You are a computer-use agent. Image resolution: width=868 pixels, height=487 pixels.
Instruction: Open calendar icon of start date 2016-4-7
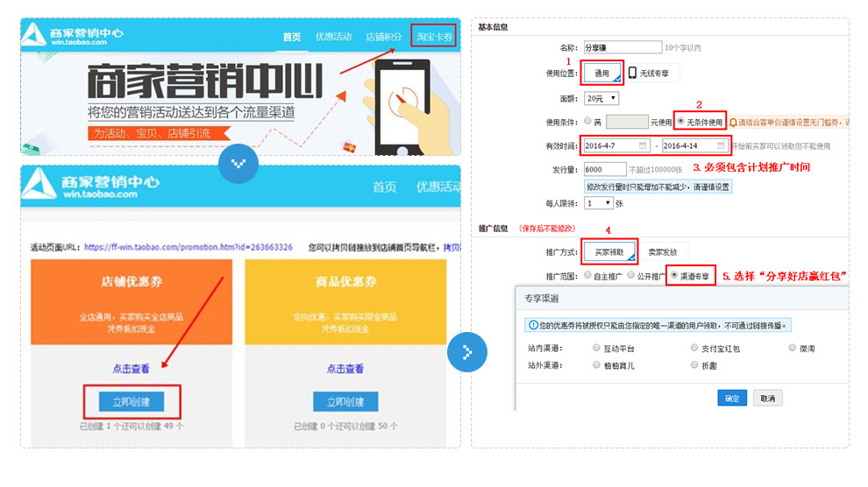pos(642,145)
